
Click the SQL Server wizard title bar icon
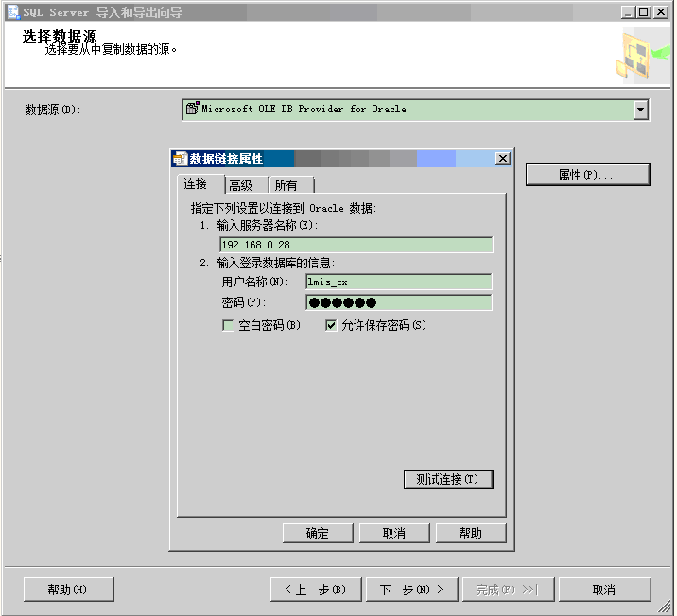(x=12, y=11)
